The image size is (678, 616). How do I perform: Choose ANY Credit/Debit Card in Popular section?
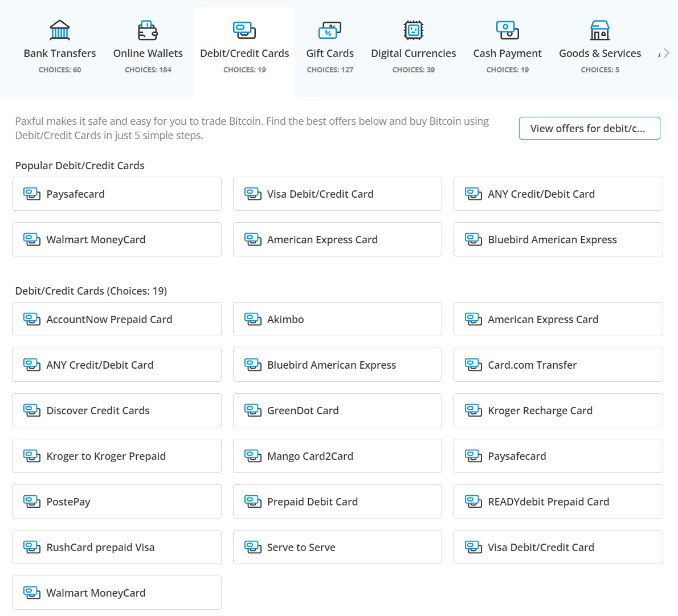[558, 194]
